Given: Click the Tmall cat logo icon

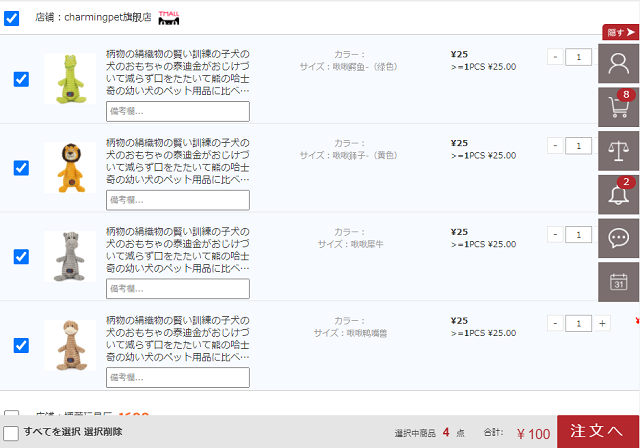Looking at the screenshot, I should (169, 18).
